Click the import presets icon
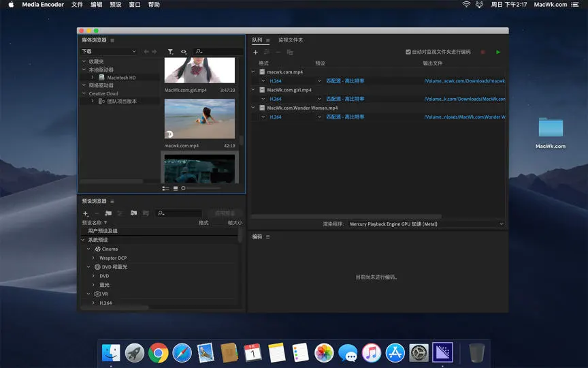 [x=133, y=213]
